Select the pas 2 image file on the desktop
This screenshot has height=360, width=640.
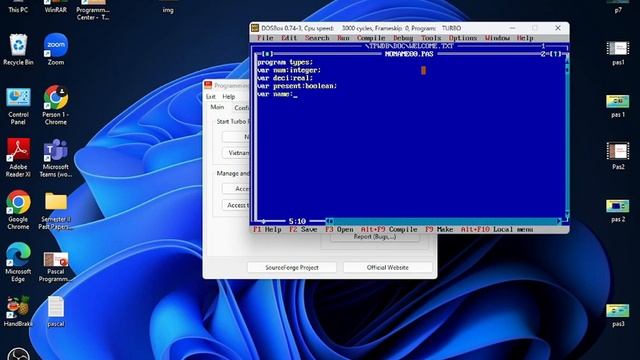click(x=618, y=211)
